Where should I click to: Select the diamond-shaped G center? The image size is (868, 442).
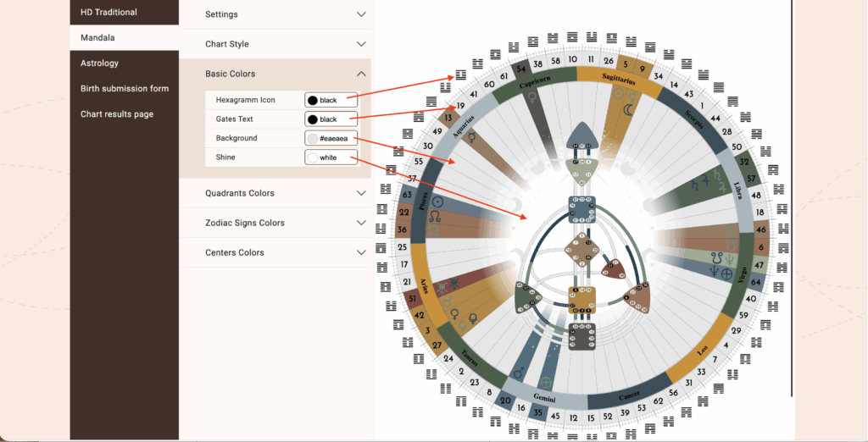[582, 251]
